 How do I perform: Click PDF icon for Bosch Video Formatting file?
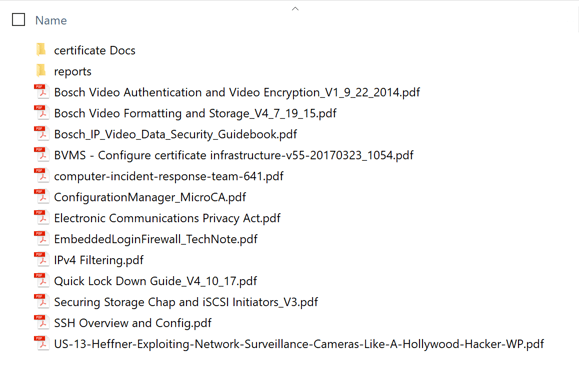point(41,113)
